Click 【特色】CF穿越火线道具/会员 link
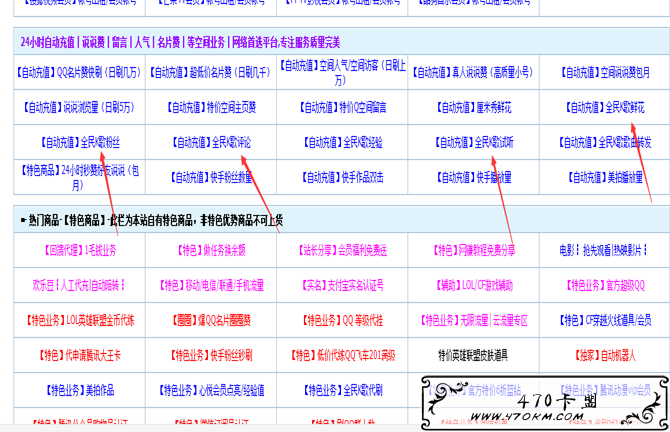The image size is (670, 432). click(605, 320)
